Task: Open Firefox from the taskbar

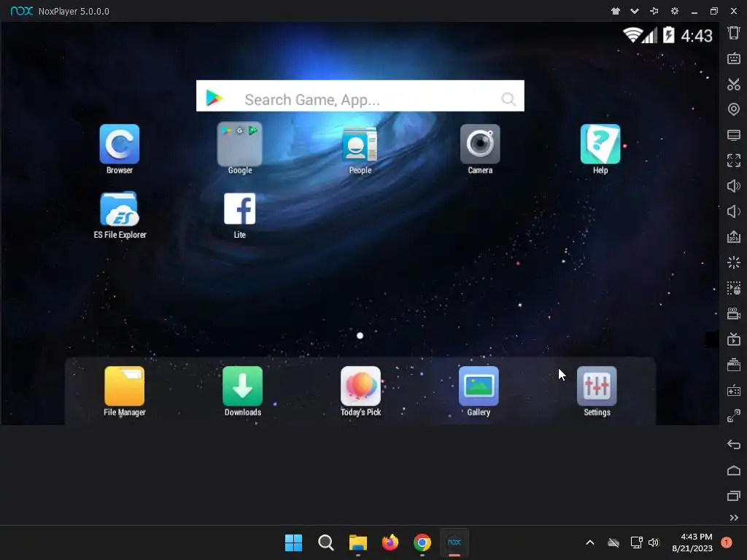Action: (x=390, y=542)
